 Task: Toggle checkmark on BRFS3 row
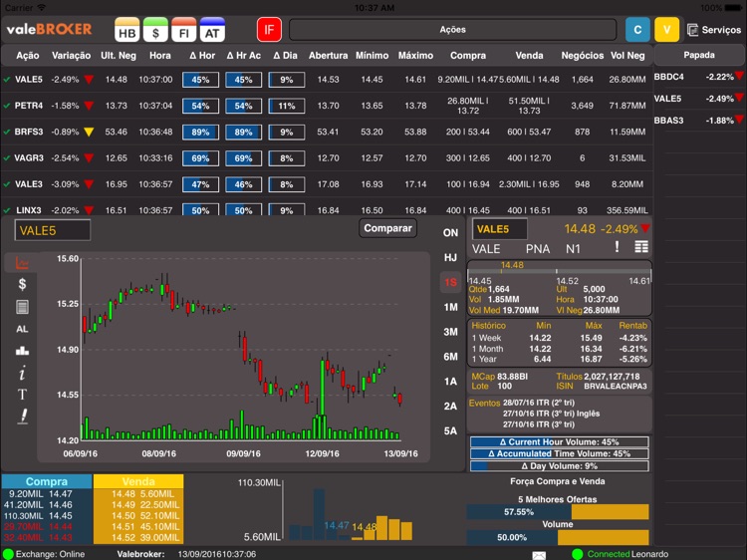click(x=7, y=132)
